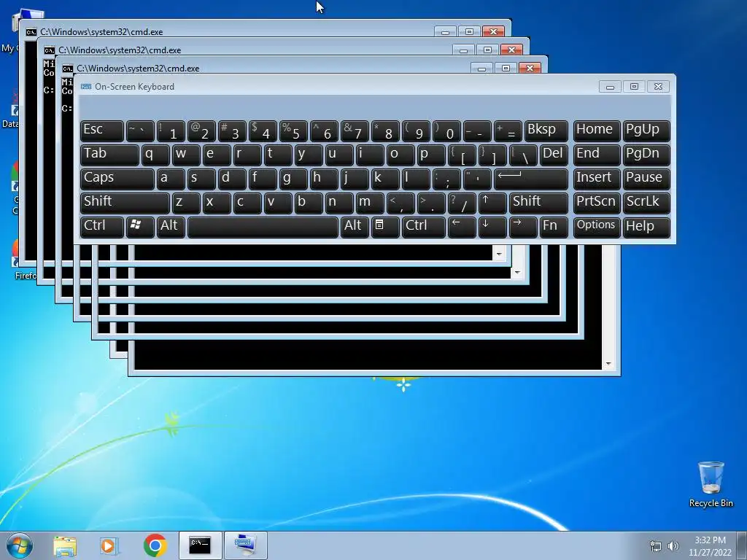Click the second cmd.exe window title icon
The height and width of the screenshot is (560, 747).
pyautogui.click(x=49, y=50)
